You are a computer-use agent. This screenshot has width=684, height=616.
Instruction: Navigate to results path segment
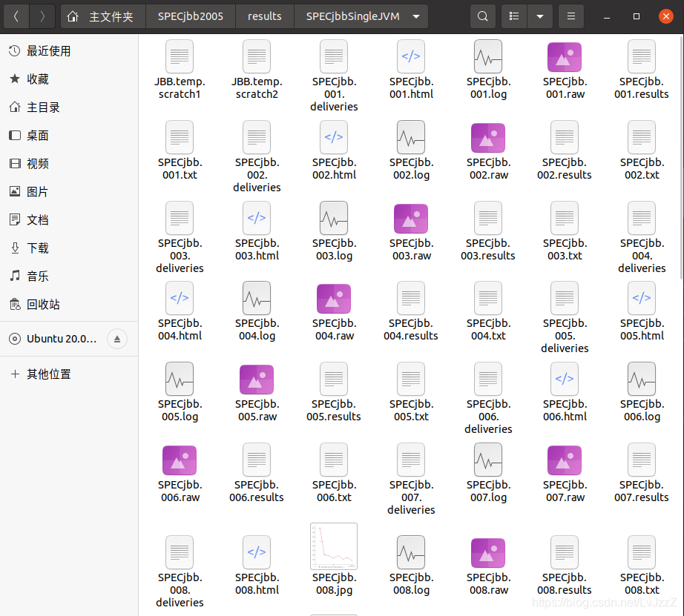pyautogui.click(x=264, y=16)
